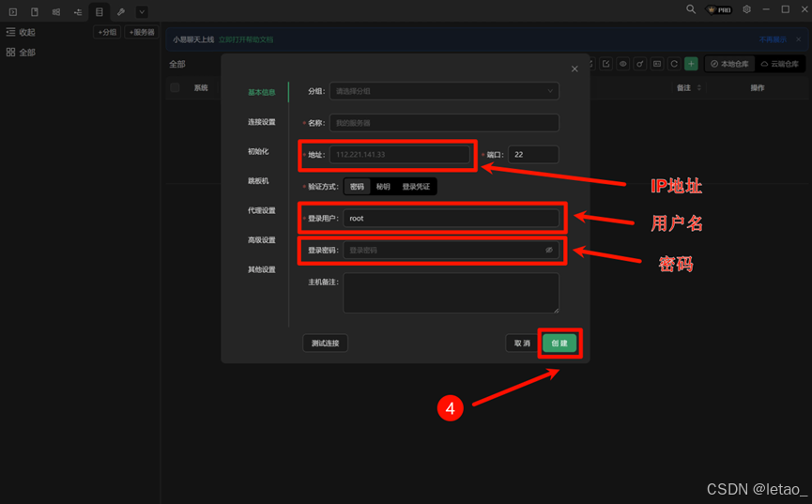Screen dimensions: 812x504
Task: Click the edit pencil toolbar icon
Action: click(605, 64)
